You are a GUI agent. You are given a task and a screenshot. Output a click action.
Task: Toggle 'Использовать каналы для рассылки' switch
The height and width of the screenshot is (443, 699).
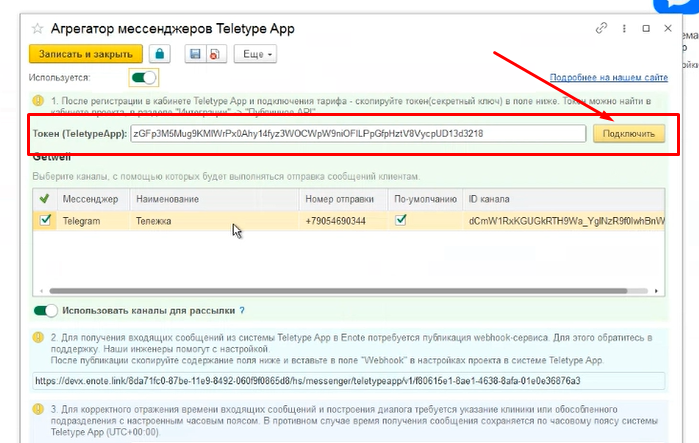[46, 310]
